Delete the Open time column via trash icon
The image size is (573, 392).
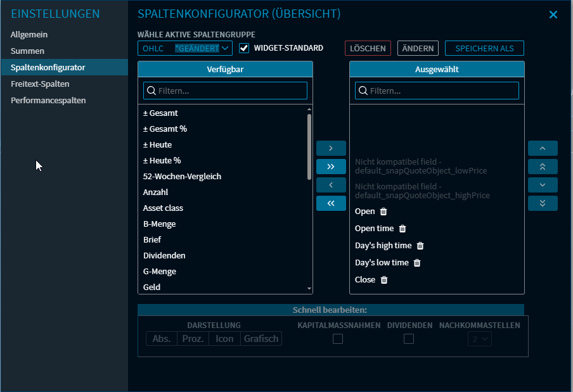point(402,229)
